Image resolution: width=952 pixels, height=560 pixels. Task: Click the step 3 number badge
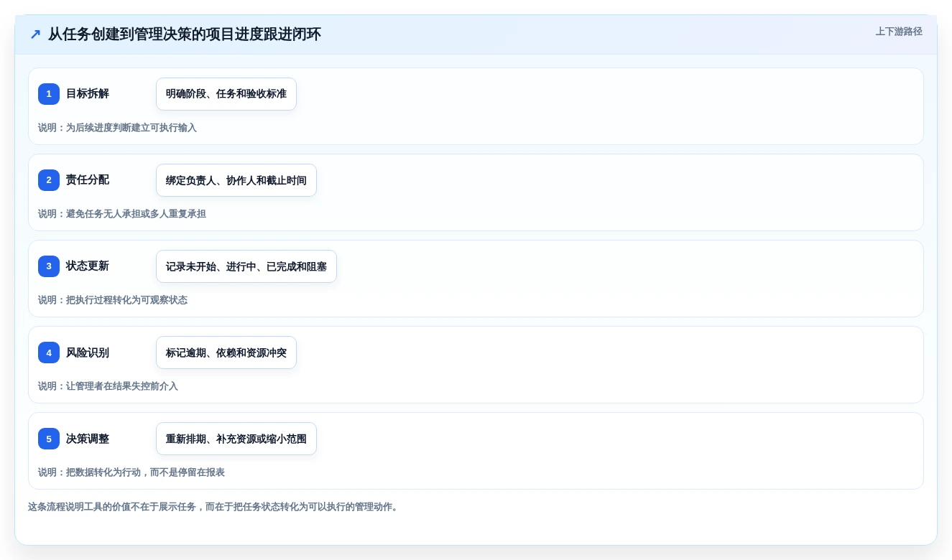49,266
